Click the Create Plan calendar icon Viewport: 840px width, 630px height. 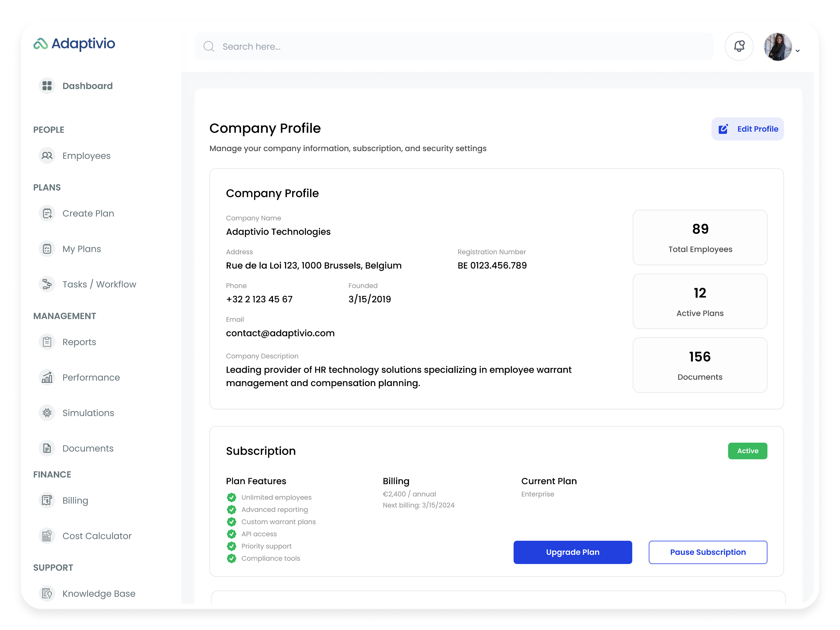pos(47,213)
